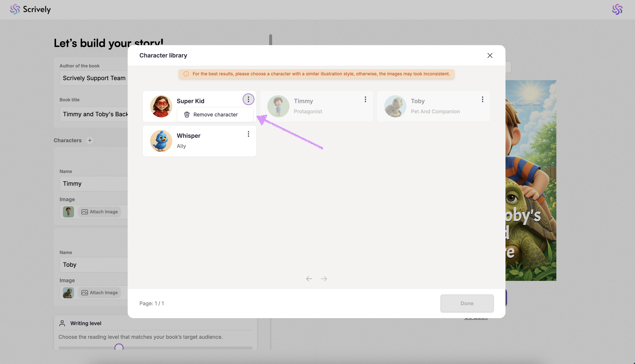
Task: Open Timmy's three-dot options menu
Action: (365, 99)
